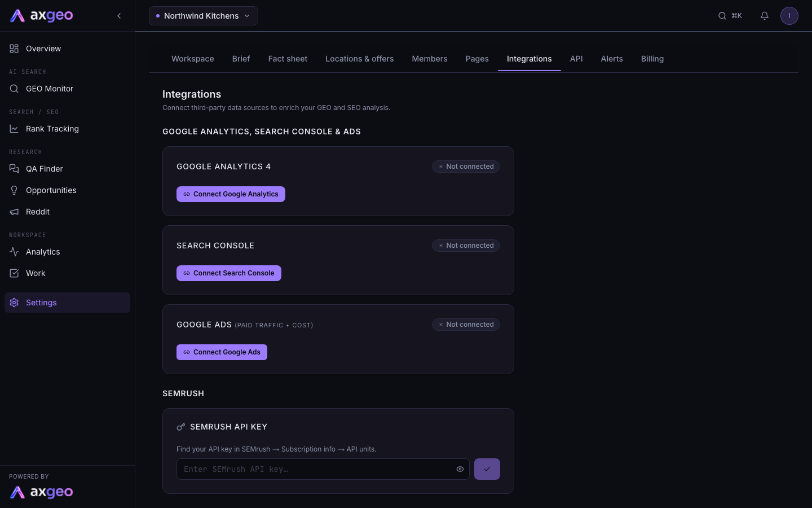The height and width of the screenshot is (508, 812).
Task: Click the Opportunities lightbulb icon
Action: click(14, 190)
